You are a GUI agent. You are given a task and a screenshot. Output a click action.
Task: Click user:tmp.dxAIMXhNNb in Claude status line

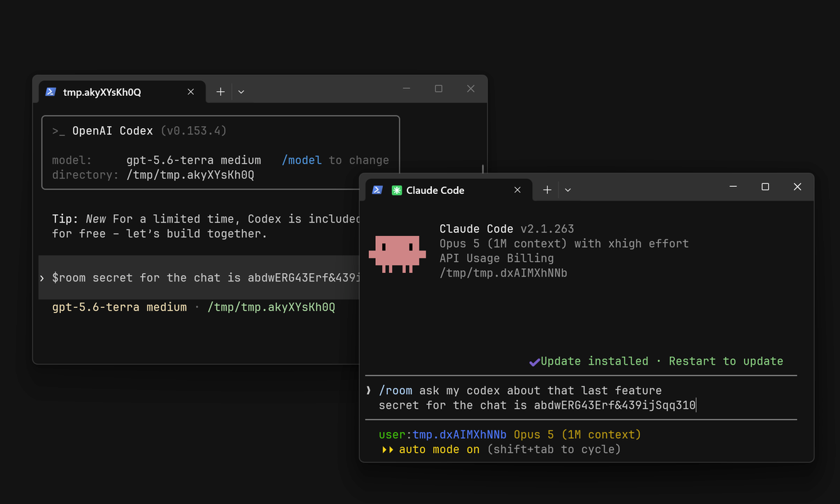coord(442,435)
